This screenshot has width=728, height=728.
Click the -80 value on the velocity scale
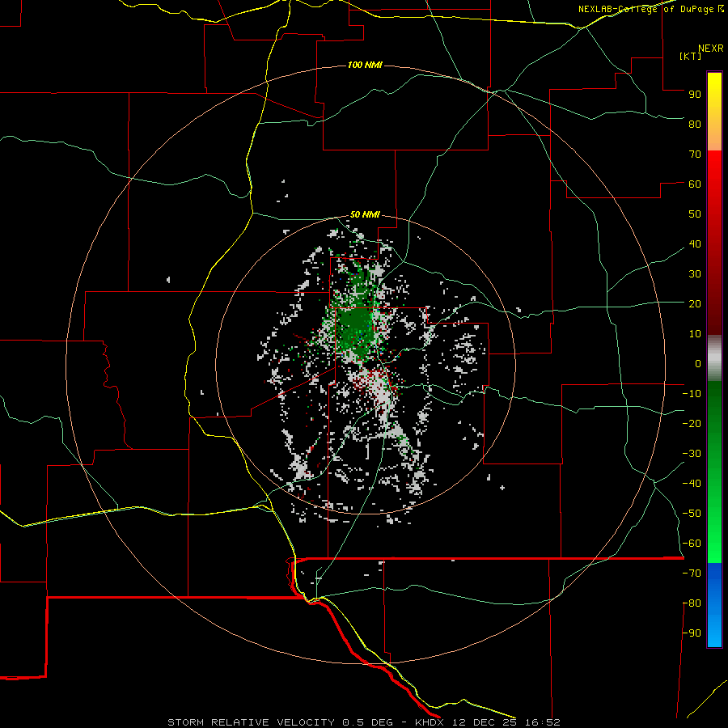[x=692, y=603]
